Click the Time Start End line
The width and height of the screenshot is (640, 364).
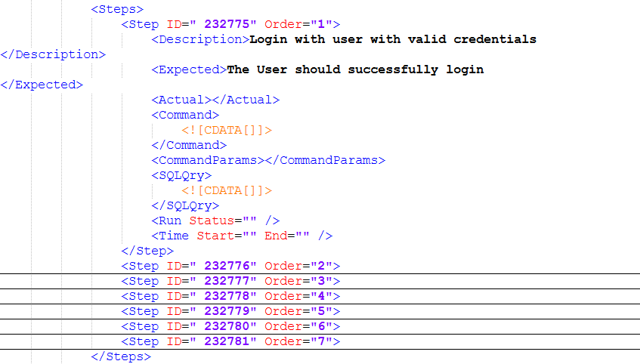click(242, 236)
